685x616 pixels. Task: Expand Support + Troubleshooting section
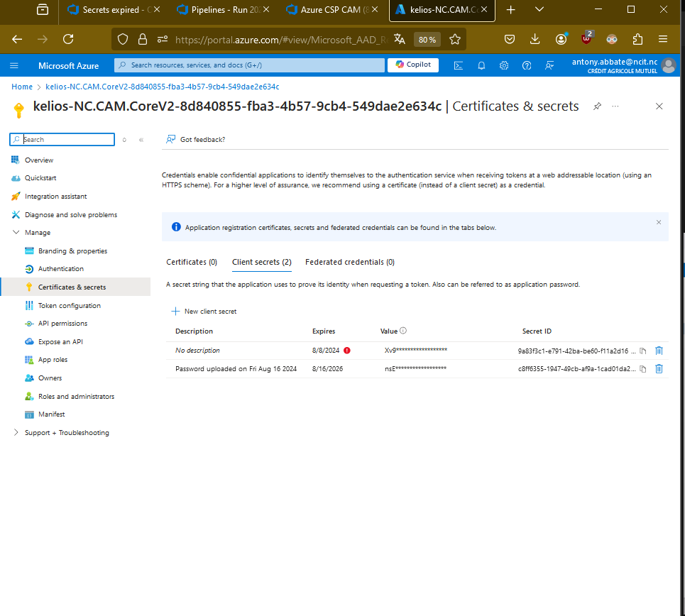[x=16, y=433]
